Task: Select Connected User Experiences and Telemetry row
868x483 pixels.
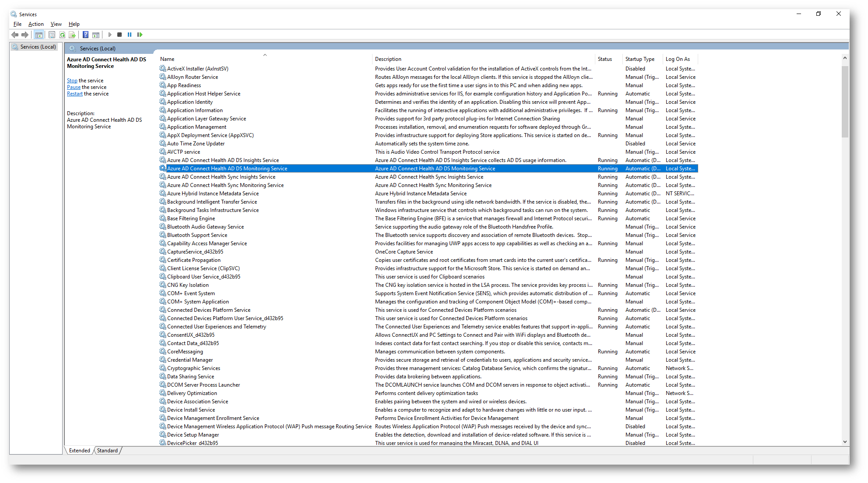Action: pyautogui.click(x=428, y=327)
